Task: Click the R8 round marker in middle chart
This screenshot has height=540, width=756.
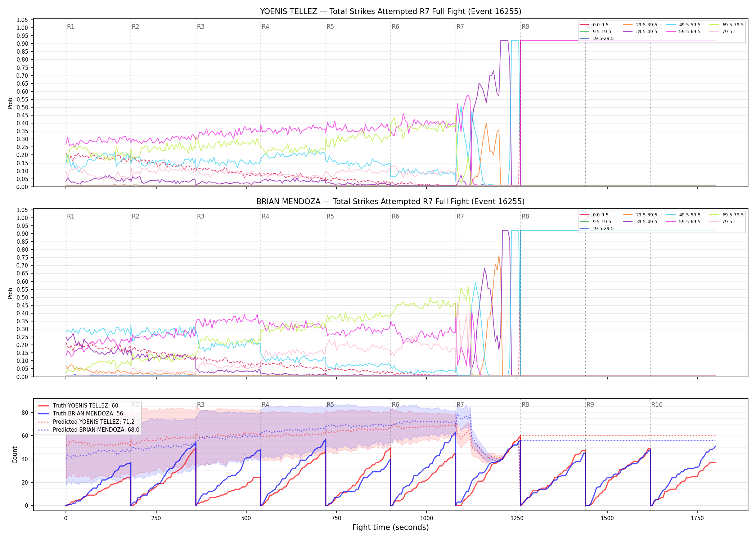Action: (525, 216)
